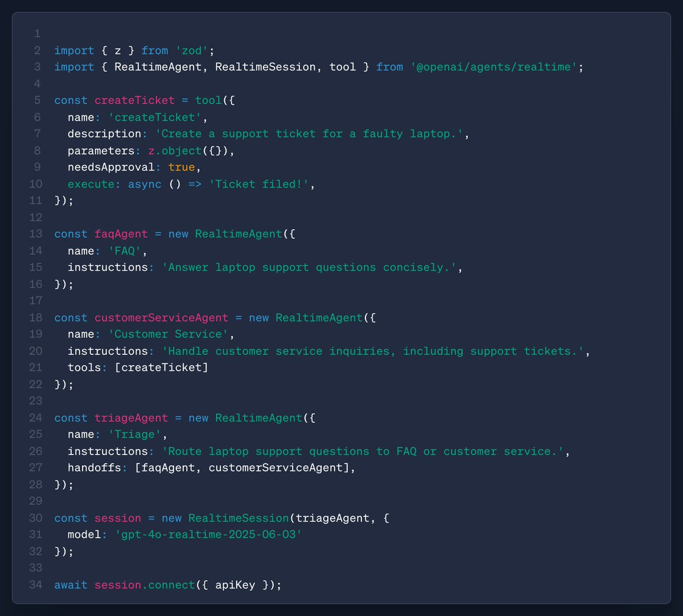Click the createTicket constant name on line 5
The height and width of the screenshot is (616, 683).
(x=135, y=100)
